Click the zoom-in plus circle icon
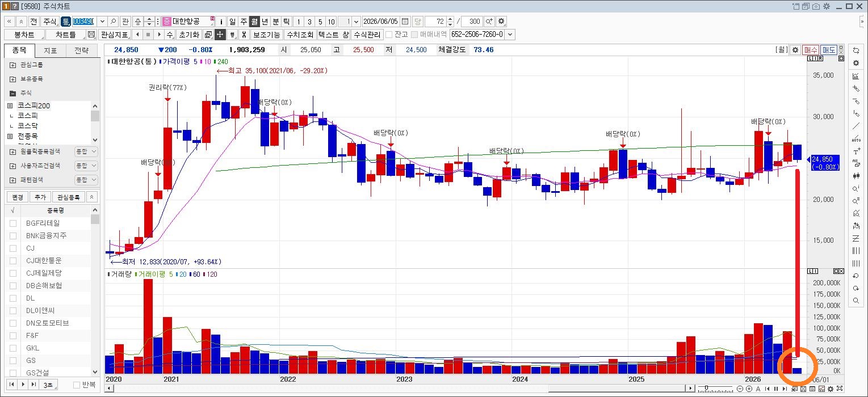The width and height of the screenshot is (868, 397). point(749,389)
